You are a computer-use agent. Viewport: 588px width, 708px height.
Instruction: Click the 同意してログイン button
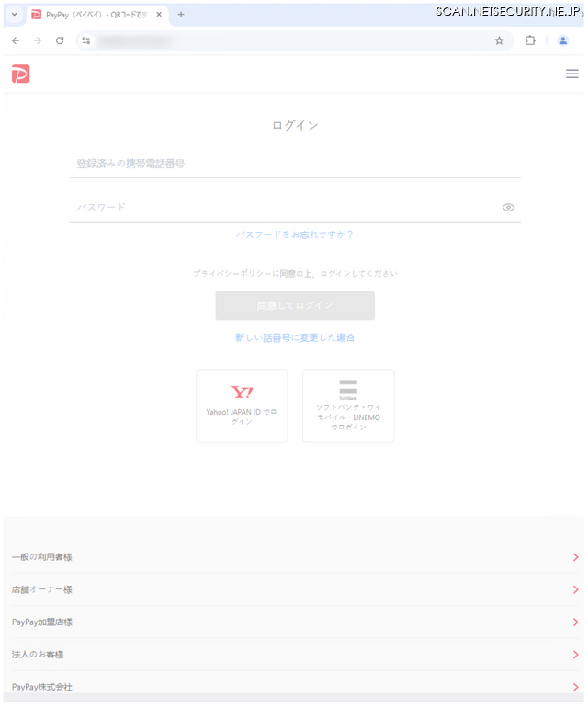coord(295,305)
